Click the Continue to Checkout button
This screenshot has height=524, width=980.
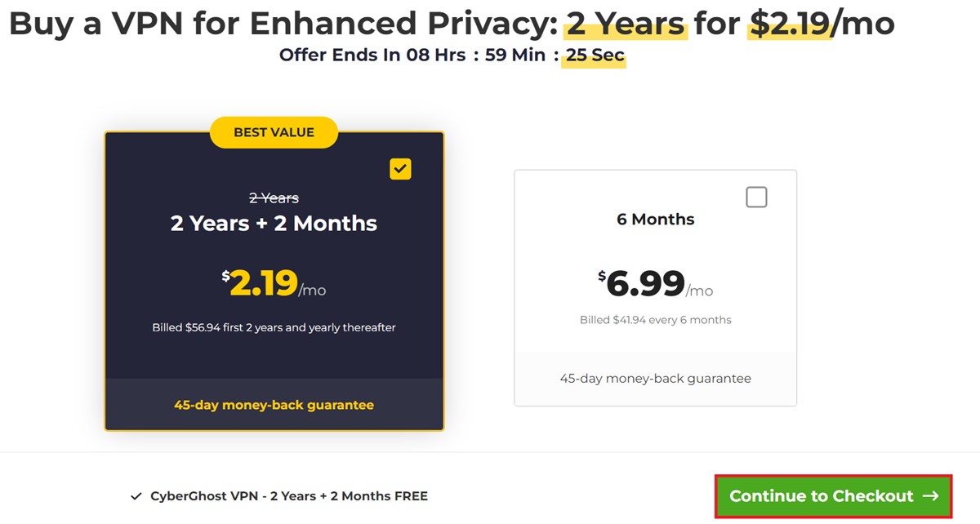(833, 496)
